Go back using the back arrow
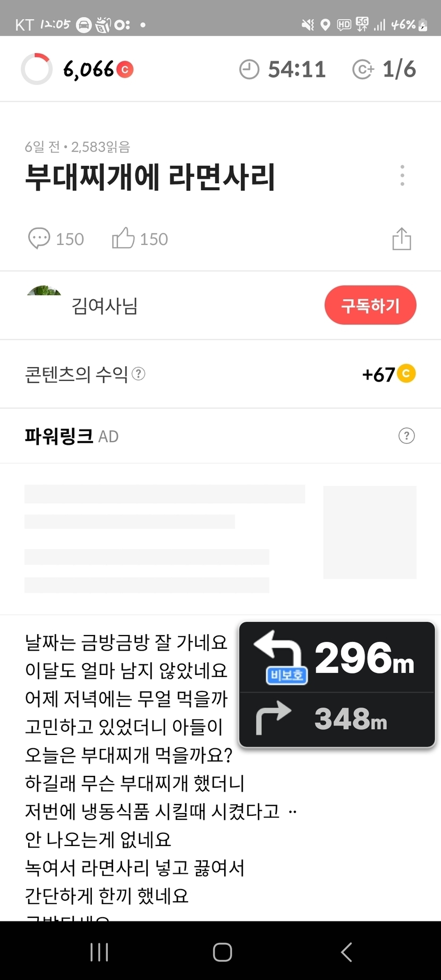 click(346, 952)
